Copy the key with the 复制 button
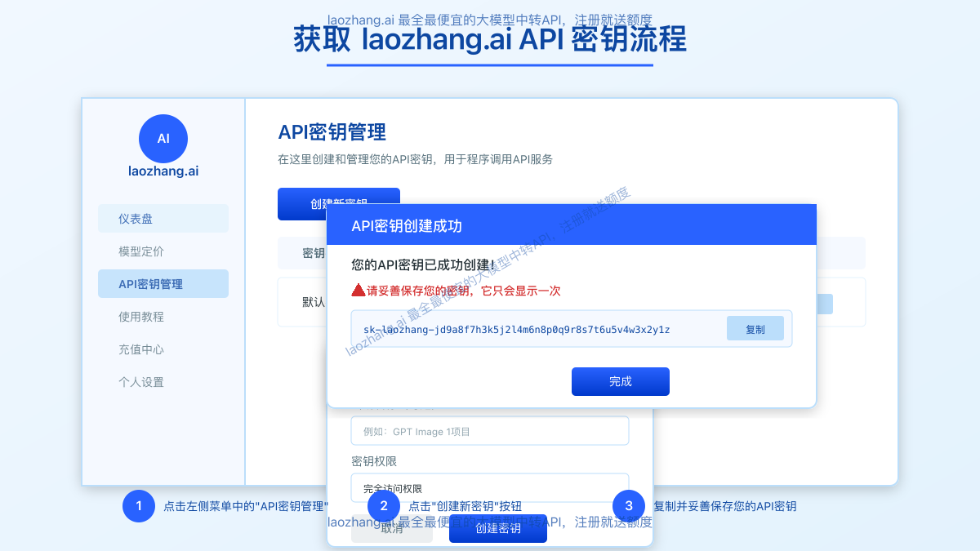The height and width of the screenshot is (551, 980). (755, 329)
